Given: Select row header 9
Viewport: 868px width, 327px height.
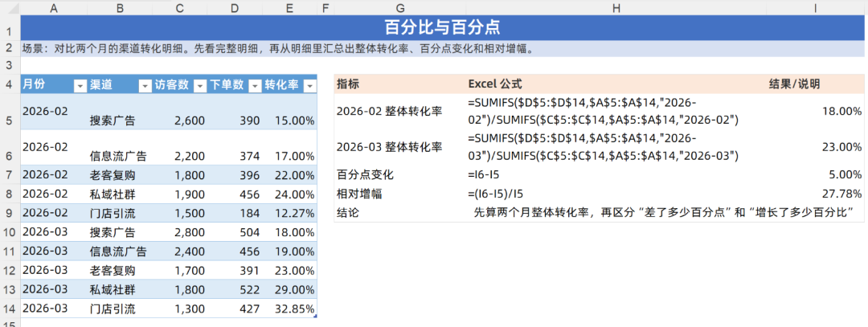Looking at the screenshot, I should pyautogui.click(x=10, y=213).
